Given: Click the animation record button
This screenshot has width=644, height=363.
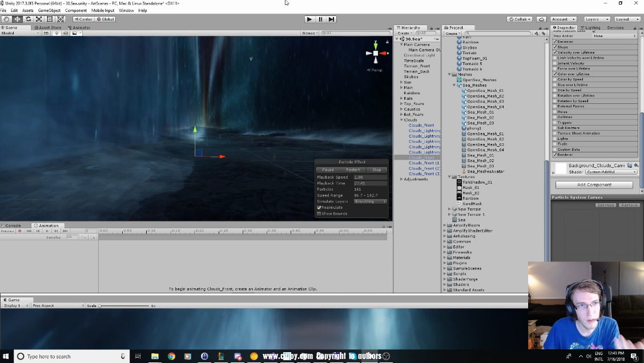Looking at the screenshot, I should point(19,231).
